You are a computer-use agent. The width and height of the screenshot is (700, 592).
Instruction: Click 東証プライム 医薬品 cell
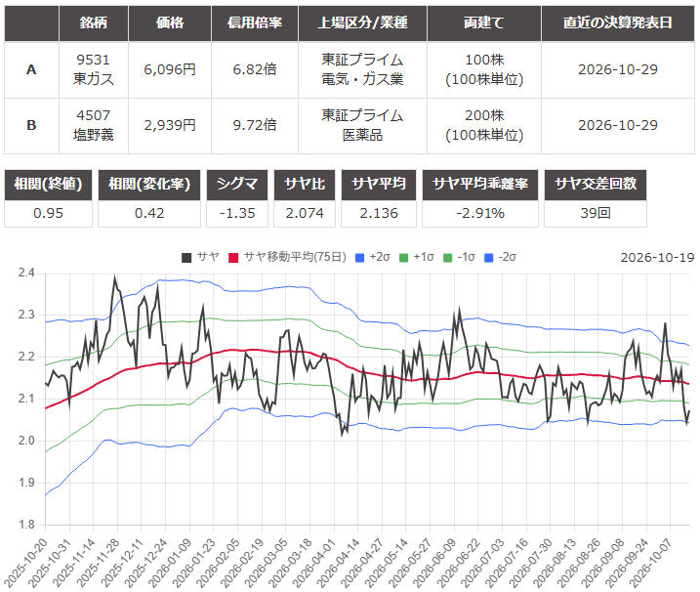pyautogui.click(x=362, y=126)
